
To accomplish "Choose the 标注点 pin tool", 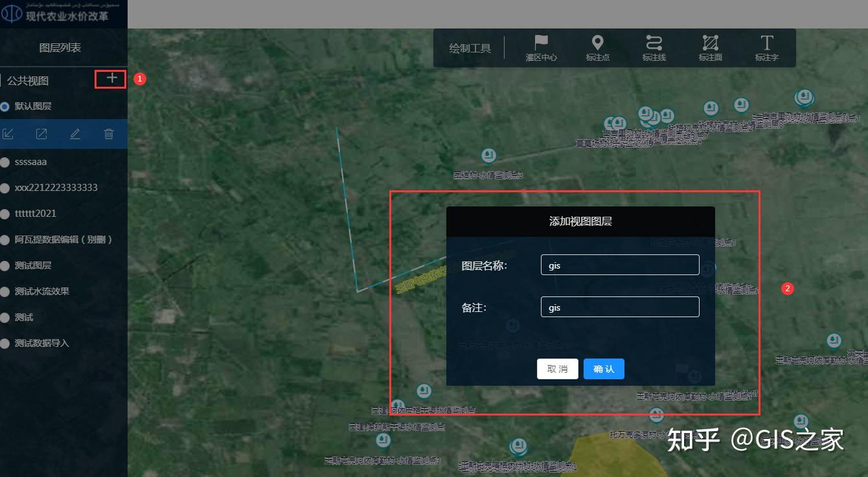I will click(x=598, y=49).
